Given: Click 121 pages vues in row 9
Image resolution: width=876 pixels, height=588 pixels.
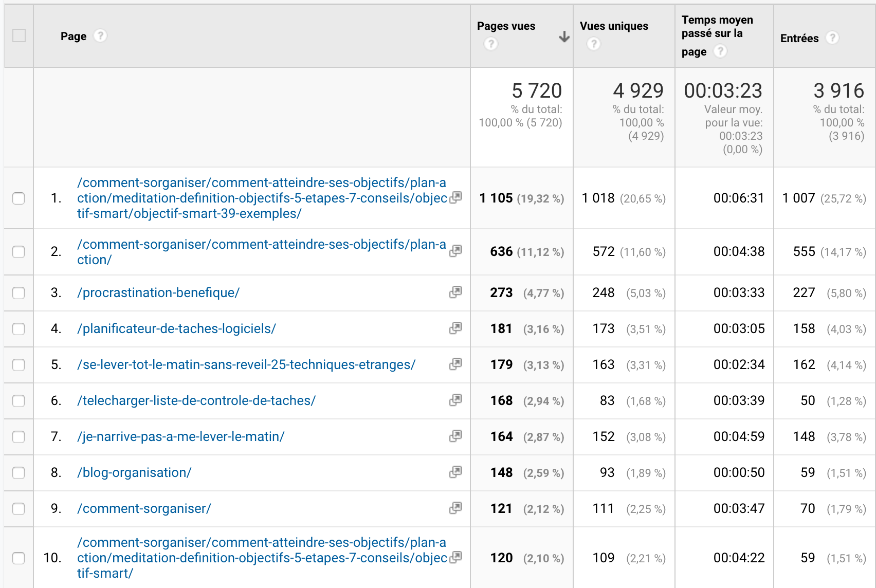Looking at the screenshot, I should 501,508.
